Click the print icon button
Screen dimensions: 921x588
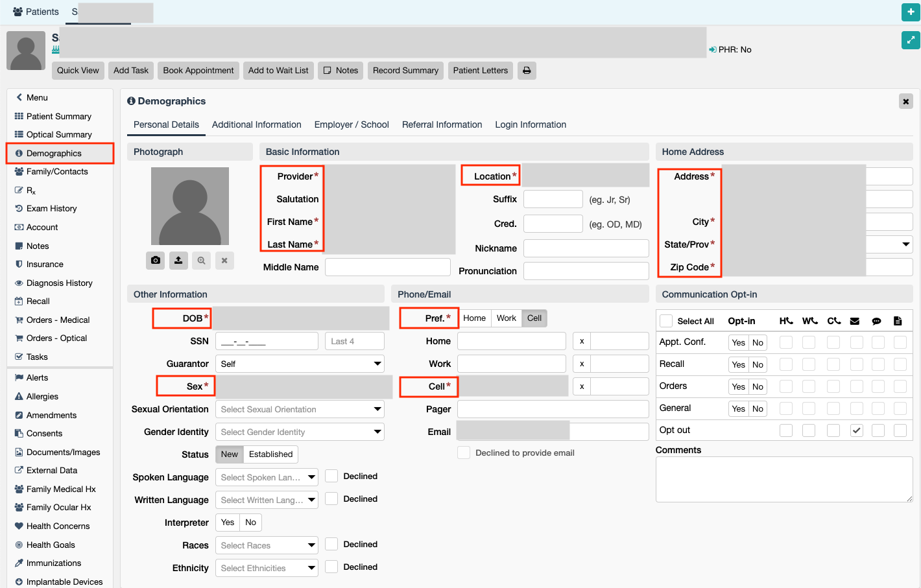click(527, 71)
